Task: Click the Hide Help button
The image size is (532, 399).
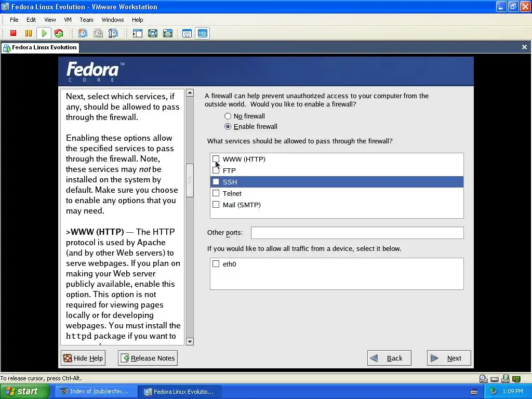Action: tap(83, 358)
